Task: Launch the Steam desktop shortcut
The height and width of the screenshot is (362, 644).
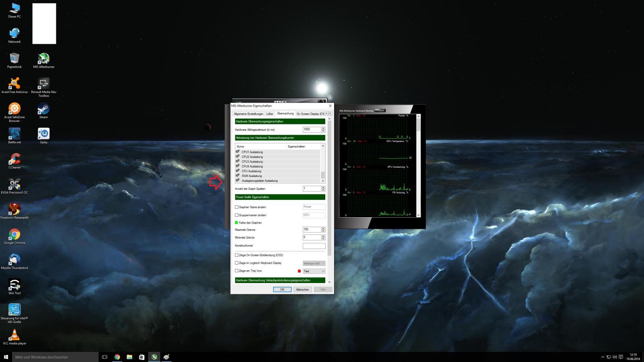Action: click(43, 111)
